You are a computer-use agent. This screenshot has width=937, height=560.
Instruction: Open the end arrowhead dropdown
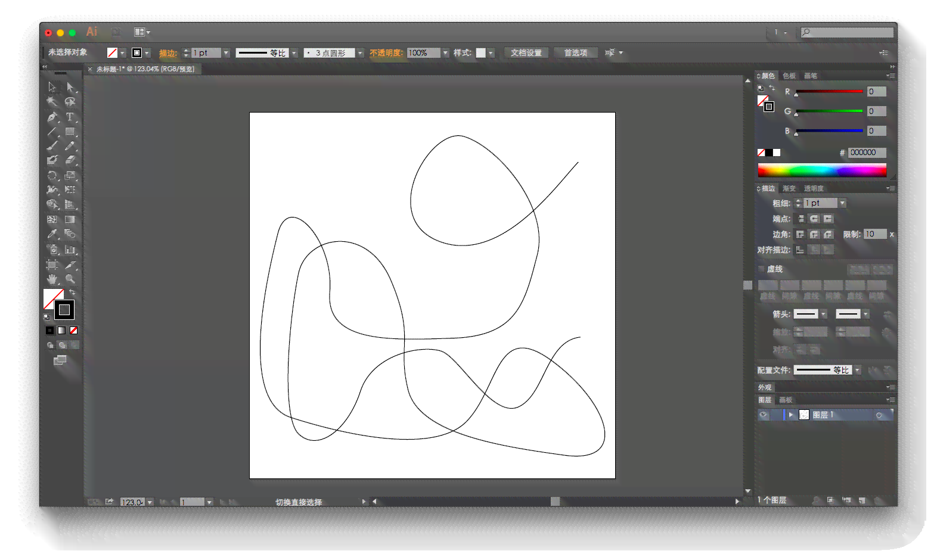(865, 314)
